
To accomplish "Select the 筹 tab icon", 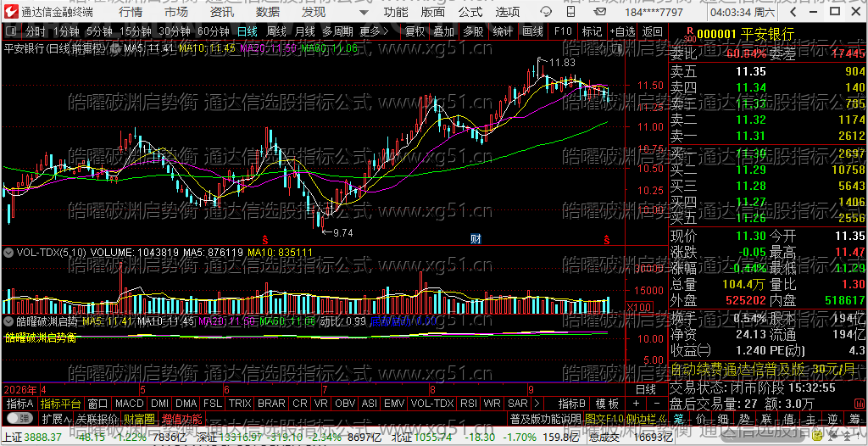I will [854, 418].
